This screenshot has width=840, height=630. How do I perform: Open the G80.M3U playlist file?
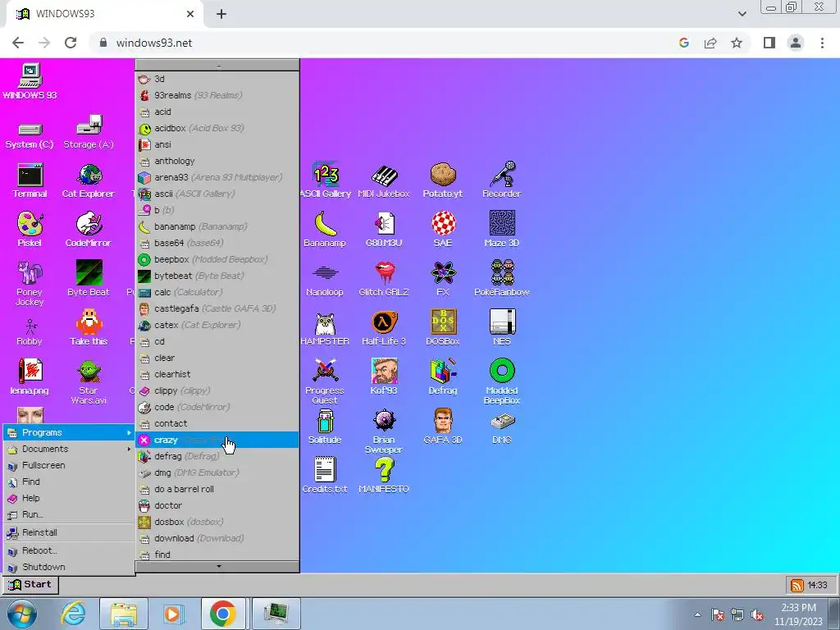point(384,230)
